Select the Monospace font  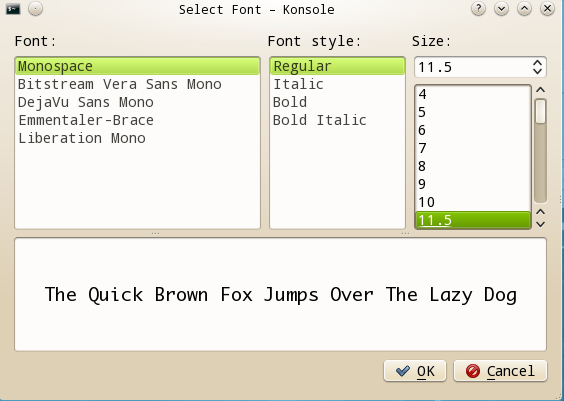pos(137,66)
